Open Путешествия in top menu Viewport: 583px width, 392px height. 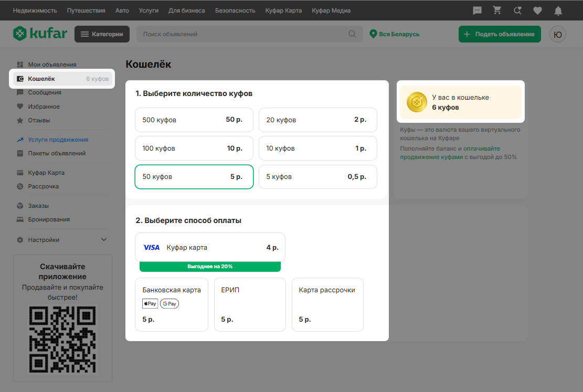tap(86, 10)
